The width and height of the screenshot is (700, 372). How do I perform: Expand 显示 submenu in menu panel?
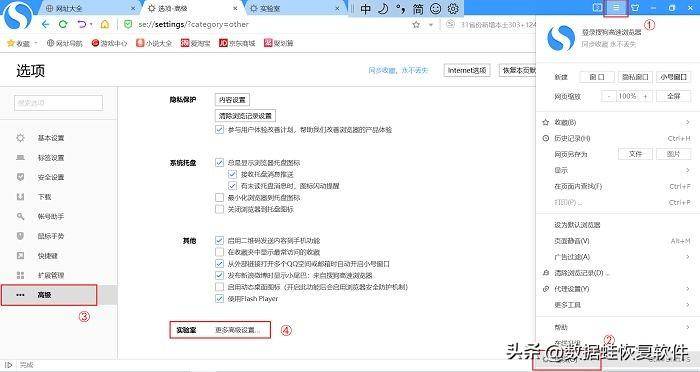click(688, 170)
